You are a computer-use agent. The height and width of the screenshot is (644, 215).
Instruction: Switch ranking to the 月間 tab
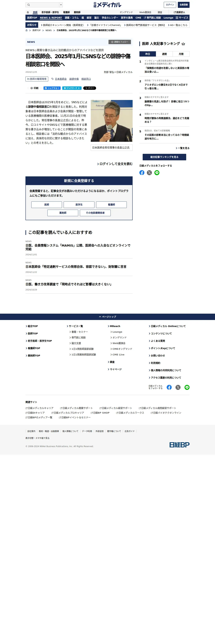click(181, 54)
